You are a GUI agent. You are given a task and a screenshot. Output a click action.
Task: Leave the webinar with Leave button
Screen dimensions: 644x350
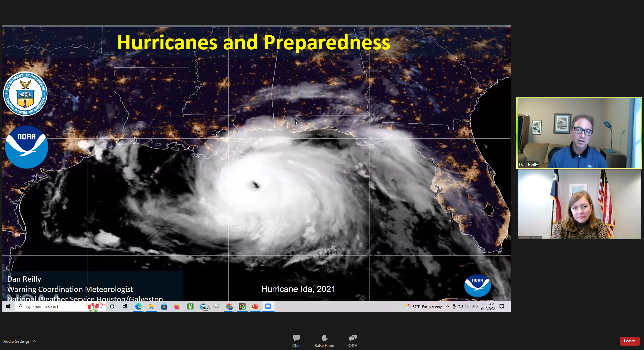click(629, 341)
